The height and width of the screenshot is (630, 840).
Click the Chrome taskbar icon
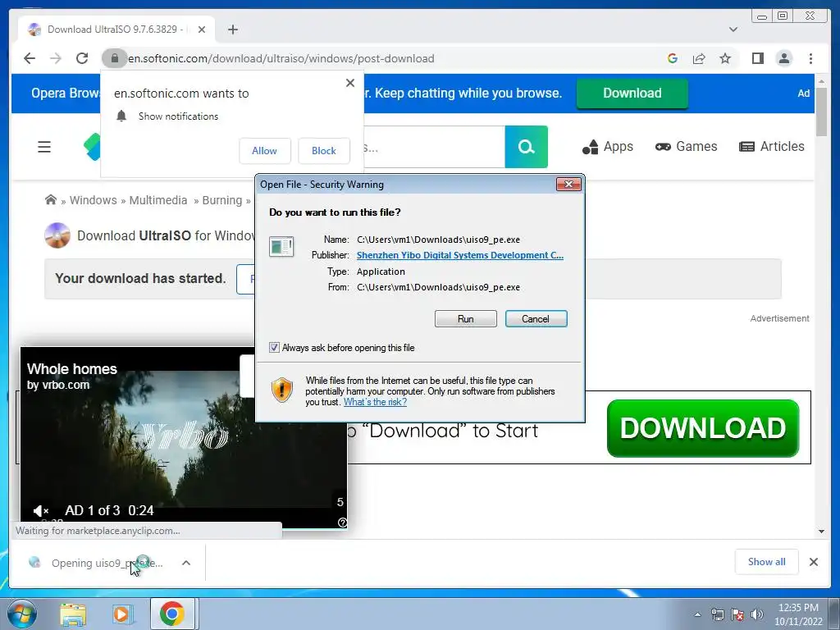pos(172,614)
